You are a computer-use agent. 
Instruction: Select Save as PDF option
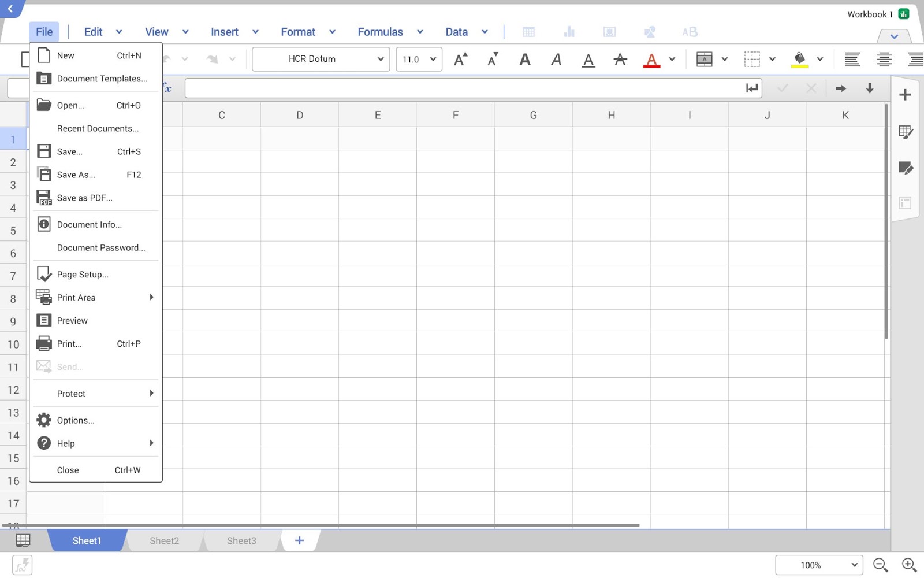click(96, 198)
